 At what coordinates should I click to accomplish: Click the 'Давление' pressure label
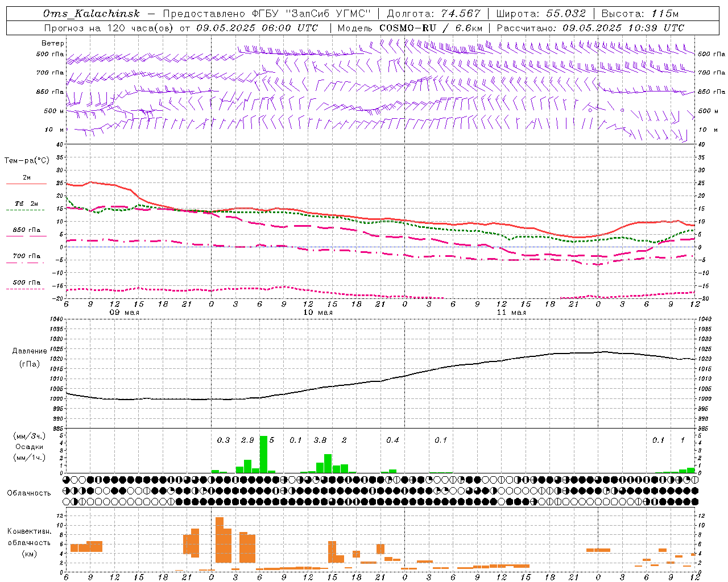[x=29, y=351]
